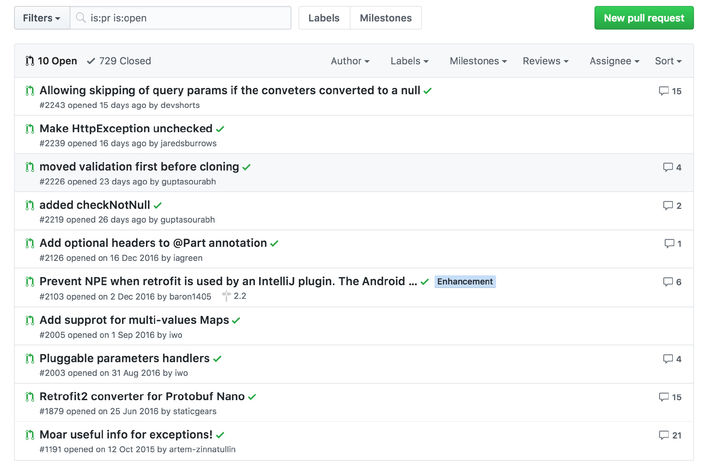Open the Add optional headers to @Part PR
Screen dimensions: 720x474
(x=152, y=243)
